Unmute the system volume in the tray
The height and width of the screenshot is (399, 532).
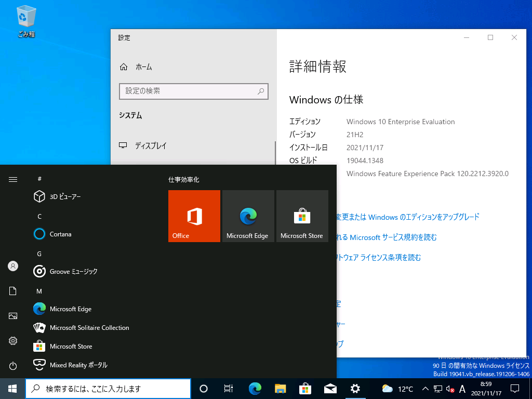(x=449, y=389)
